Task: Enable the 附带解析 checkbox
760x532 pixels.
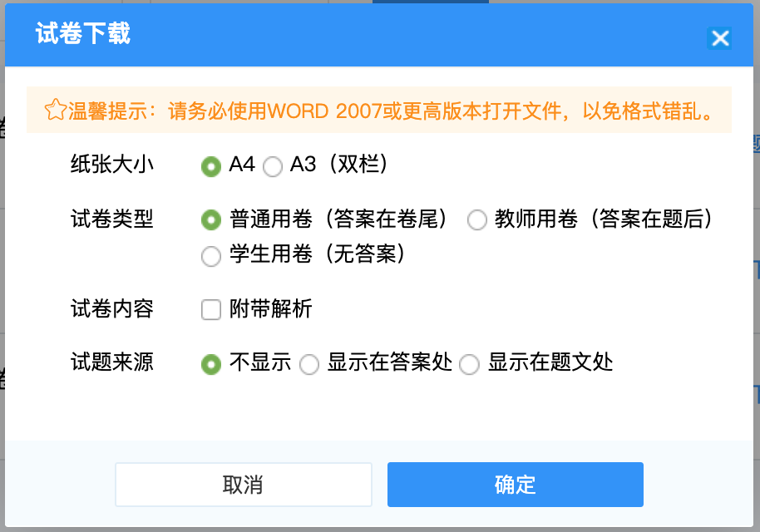Action: [x=211, y=310]
